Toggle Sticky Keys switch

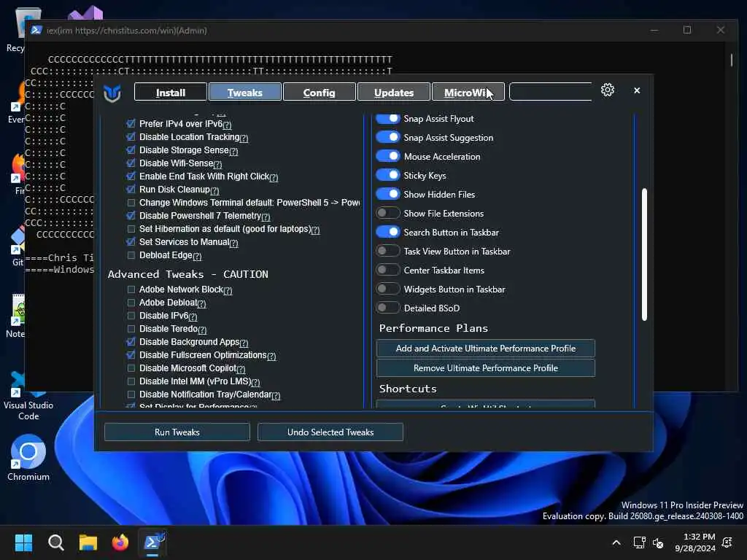388,175
